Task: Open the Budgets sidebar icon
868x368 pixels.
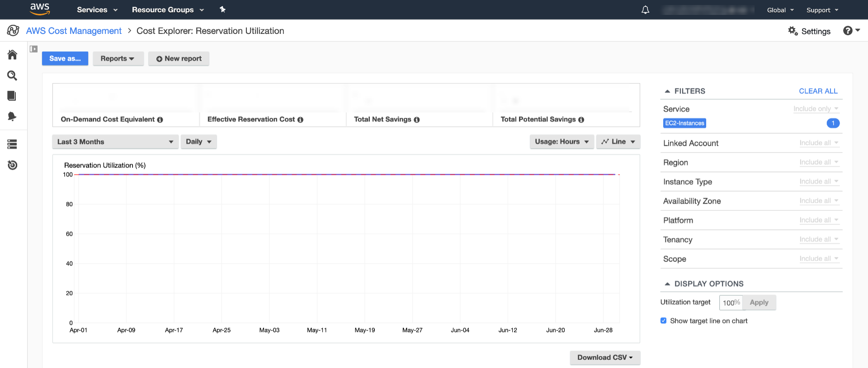Action: tap(12, 116)
